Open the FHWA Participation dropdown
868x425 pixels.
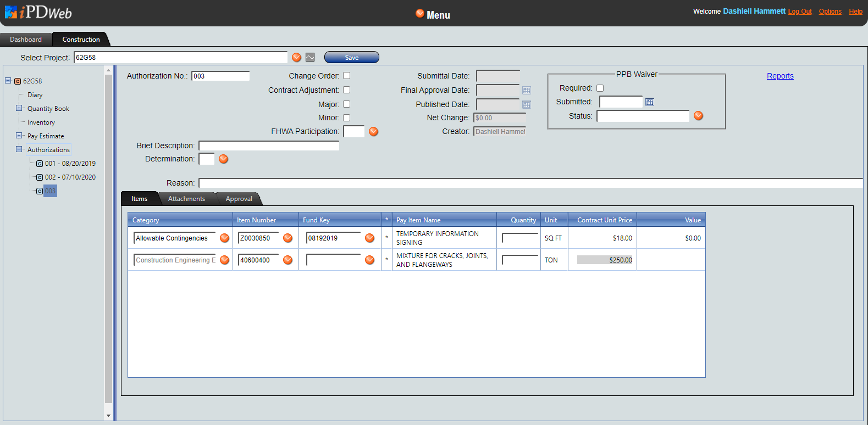(x=373, y=131)
